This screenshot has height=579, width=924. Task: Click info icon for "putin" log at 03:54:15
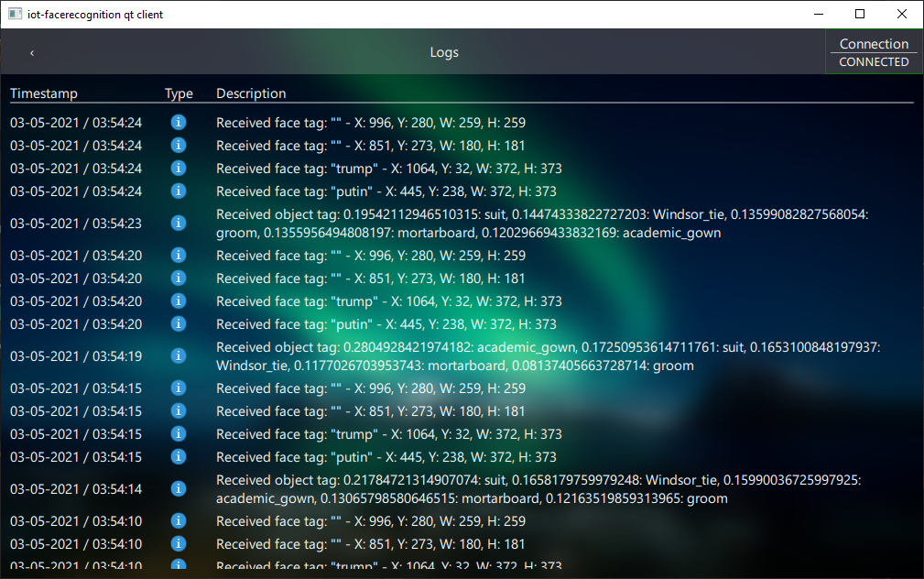179,457
